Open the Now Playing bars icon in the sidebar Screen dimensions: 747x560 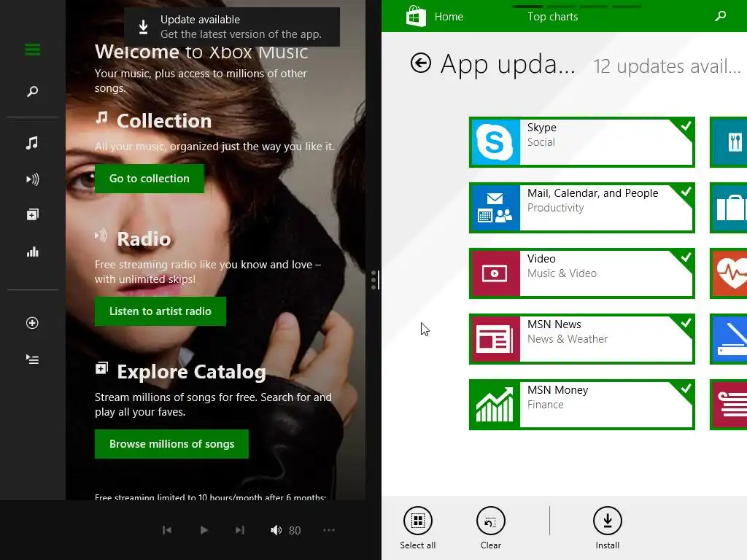coord(32,252)
